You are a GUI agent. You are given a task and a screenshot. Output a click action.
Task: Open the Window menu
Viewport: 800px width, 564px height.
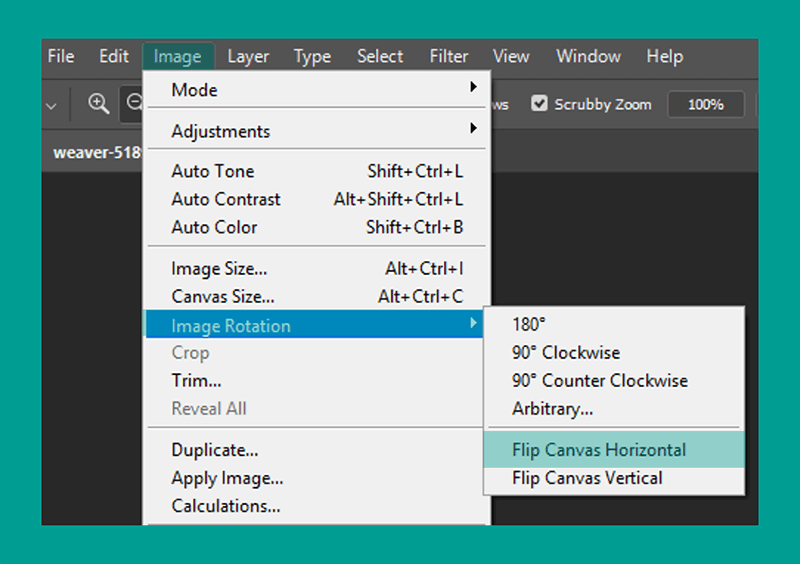pyautogui.click(x=588, y=56)
